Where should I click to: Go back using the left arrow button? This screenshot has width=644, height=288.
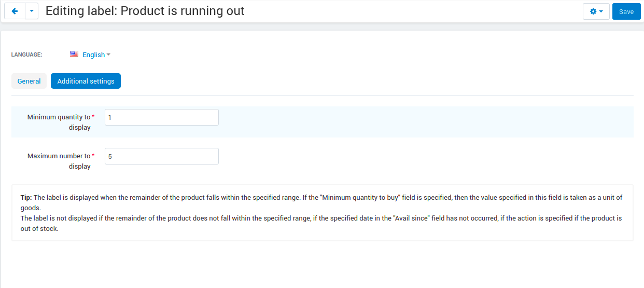[x=15, y=11]
